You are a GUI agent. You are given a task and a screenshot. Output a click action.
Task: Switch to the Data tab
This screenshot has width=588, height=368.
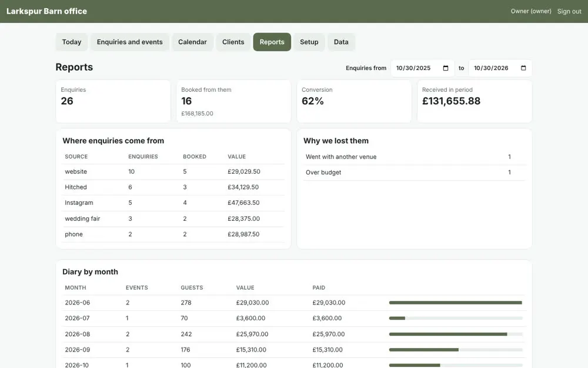341,42
